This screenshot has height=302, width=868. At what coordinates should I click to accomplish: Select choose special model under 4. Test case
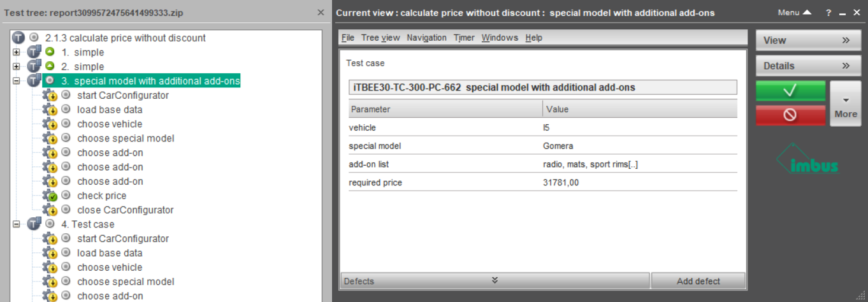[126, 282]
